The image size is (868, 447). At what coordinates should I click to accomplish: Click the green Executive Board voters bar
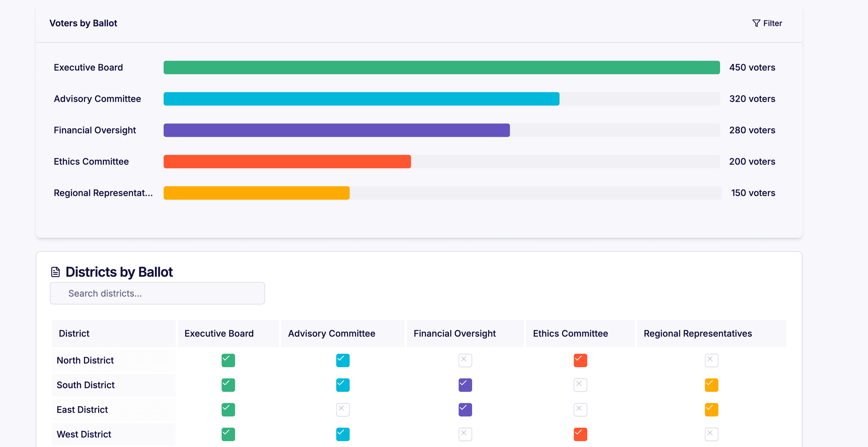(x=441, y=67)
